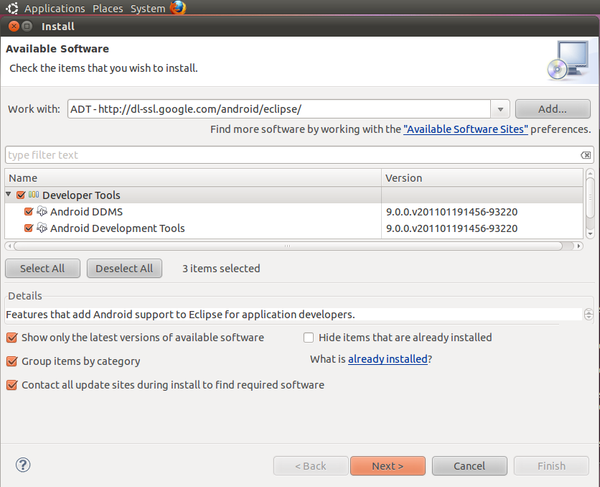Image resolution: width=600 pixels, height=487 pixels.
Task: Click the Details text stepper arrows
Action: pyautogui.click(x=589, y=314)
